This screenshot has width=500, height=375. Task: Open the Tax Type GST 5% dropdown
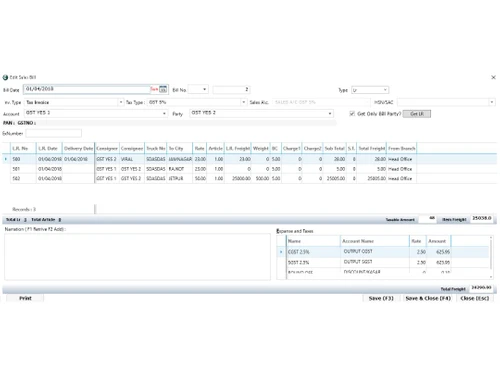(x=244, y=102)
